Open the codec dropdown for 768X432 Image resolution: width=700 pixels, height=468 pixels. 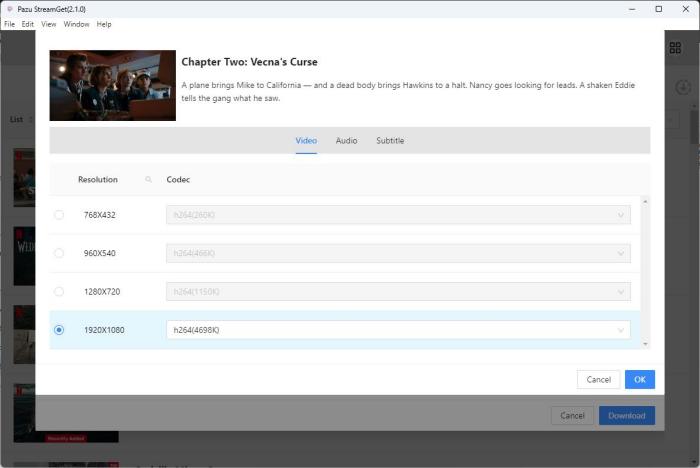pos(398,215)
